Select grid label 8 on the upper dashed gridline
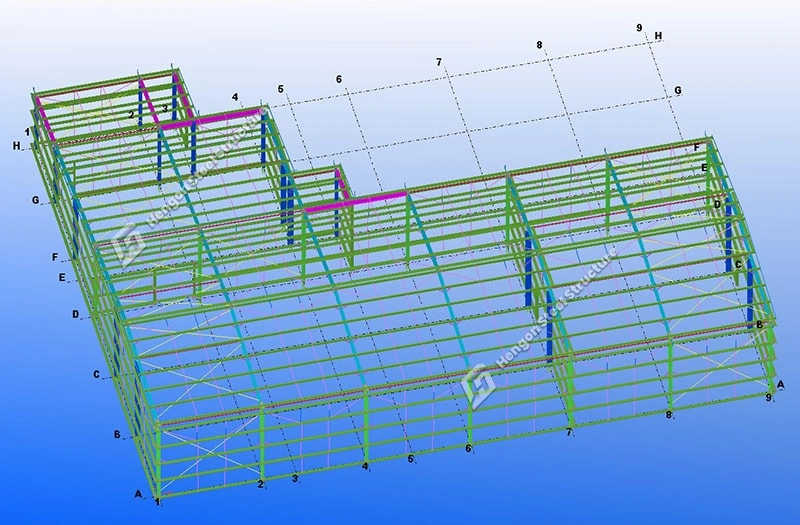 click(539, 45)
